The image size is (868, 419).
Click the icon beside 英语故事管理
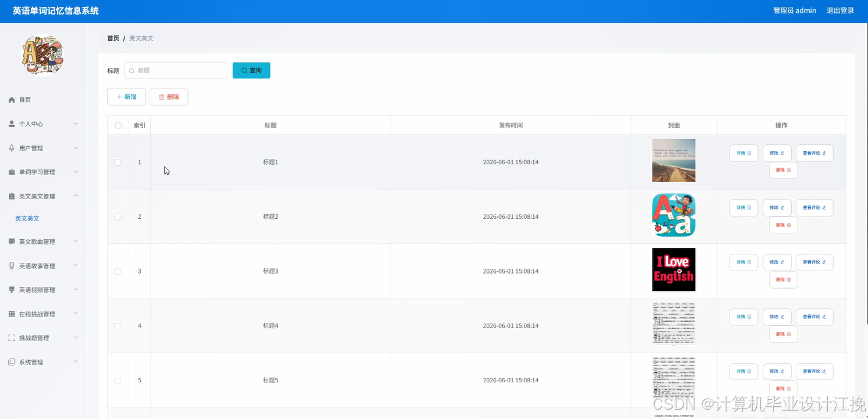pyautogui.click(x=12, y=265)
